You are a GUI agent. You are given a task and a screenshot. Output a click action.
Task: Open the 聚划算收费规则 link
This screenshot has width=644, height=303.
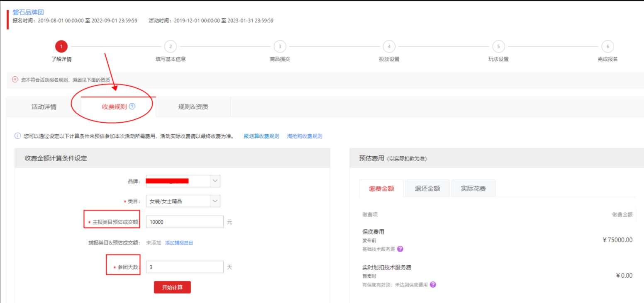tap(261, 136)
